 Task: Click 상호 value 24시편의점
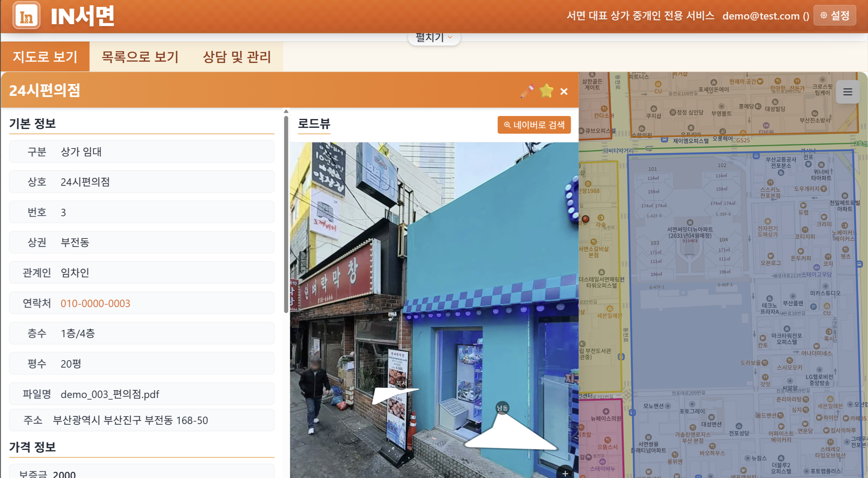click(x=85, y=182)
